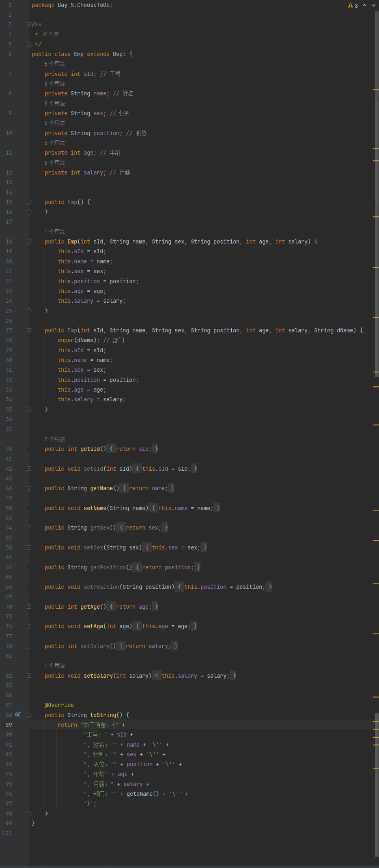Open '5 个用法' hint above age field

55,143
